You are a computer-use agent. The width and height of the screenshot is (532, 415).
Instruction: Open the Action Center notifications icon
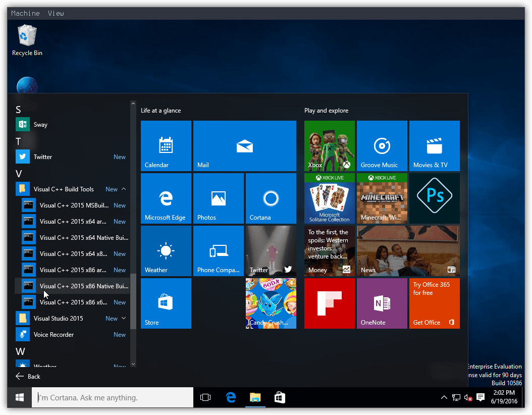coord(481,397)
